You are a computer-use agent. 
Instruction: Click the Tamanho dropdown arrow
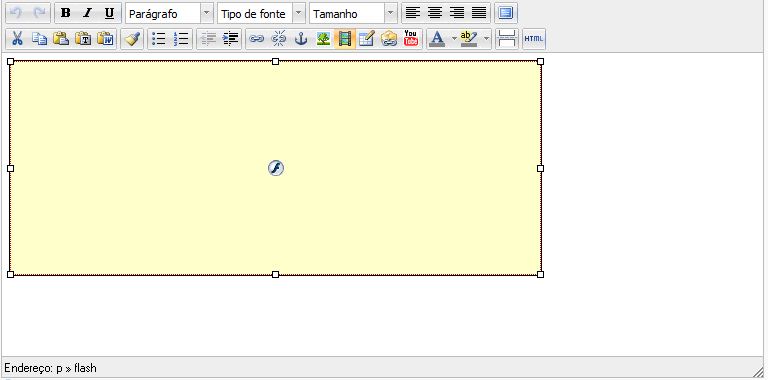point(391,14)
